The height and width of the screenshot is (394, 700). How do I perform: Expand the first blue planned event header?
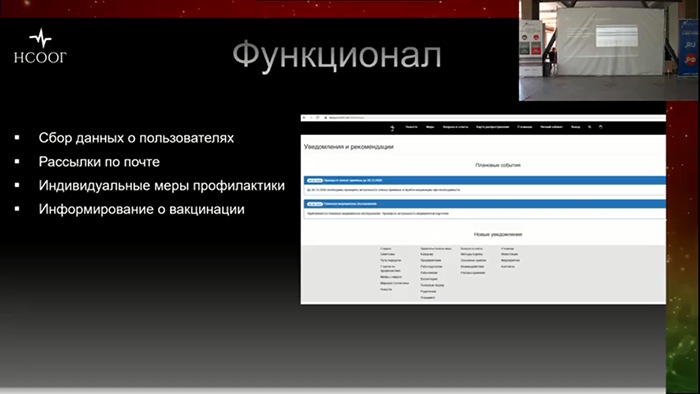click(x=485, y=180)
